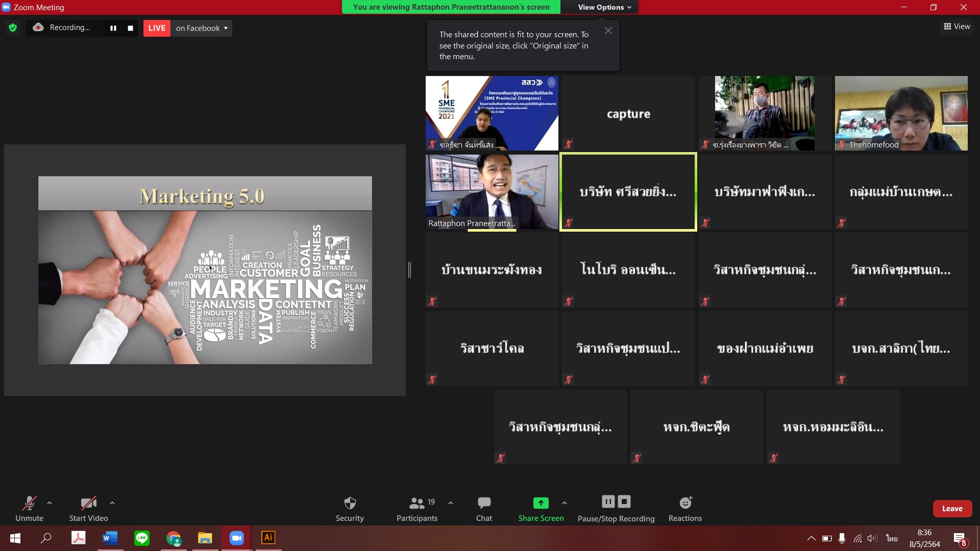The height and width of the screenshot is (551, 980).
Task: Expand the audio options arrow beside Unmute
Action: 50,503
